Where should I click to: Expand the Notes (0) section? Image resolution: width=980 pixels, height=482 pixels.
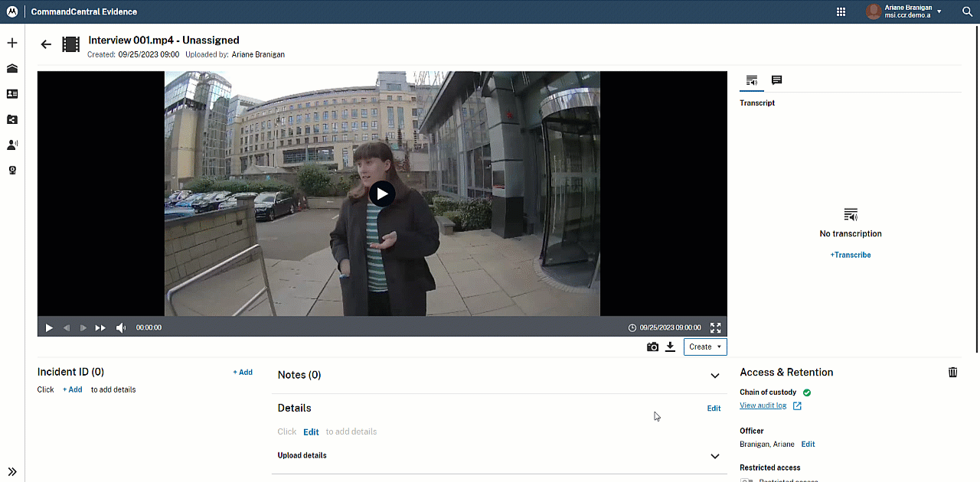[714, 376]
